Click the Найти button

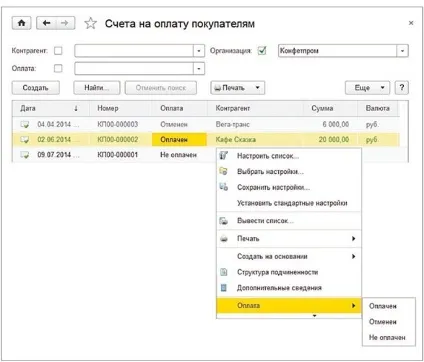pos(97,88)
